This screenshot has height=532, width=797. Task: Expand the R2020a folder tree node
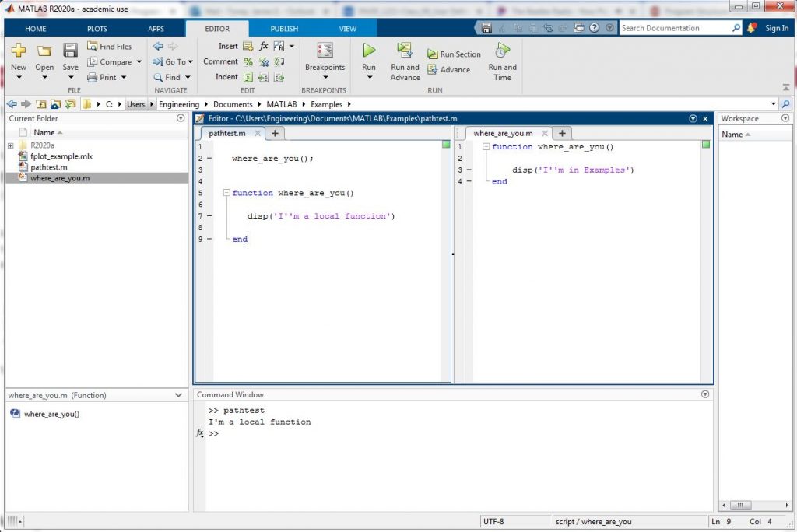(x=11, y=145)
